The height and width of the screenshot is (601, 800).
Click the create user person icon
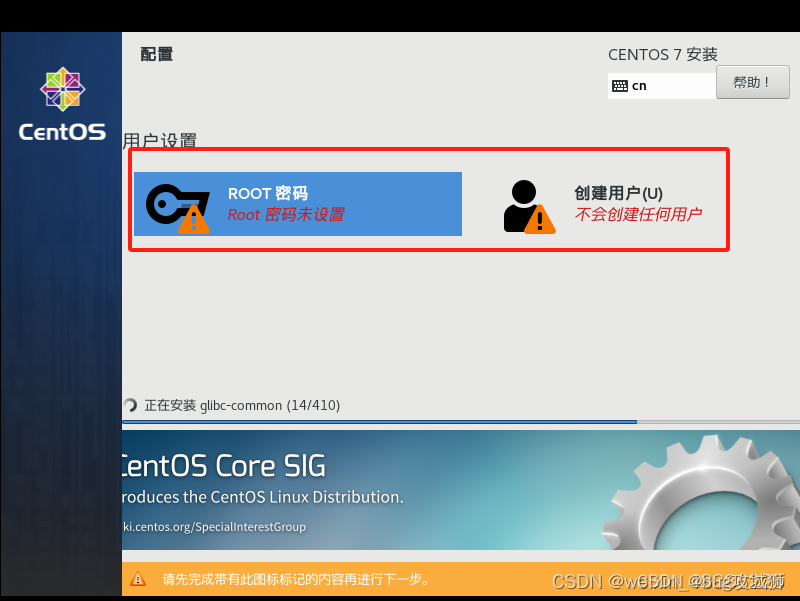[529, 207]
